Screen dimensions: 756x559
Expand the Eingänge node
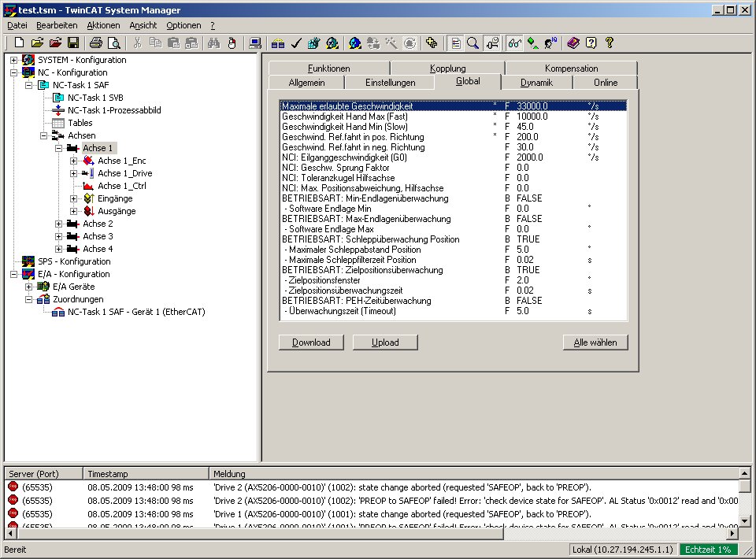73,198
